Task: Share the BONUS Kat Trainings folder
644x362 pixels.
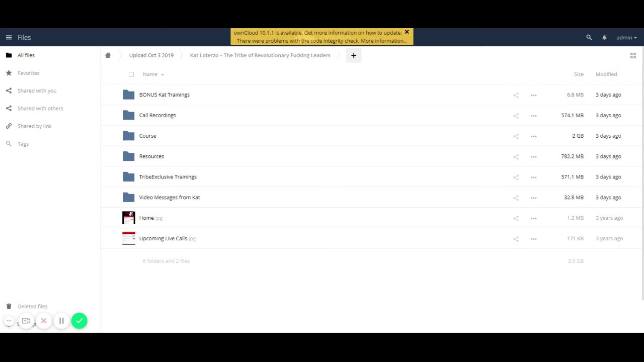Action: [x=516, y=95]
